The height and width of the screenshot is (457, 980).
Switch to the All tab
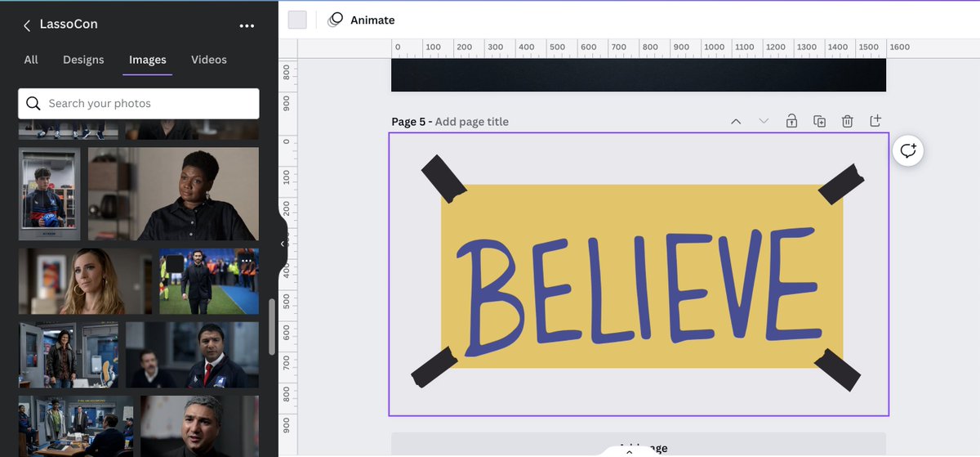(x=31, y=60)
